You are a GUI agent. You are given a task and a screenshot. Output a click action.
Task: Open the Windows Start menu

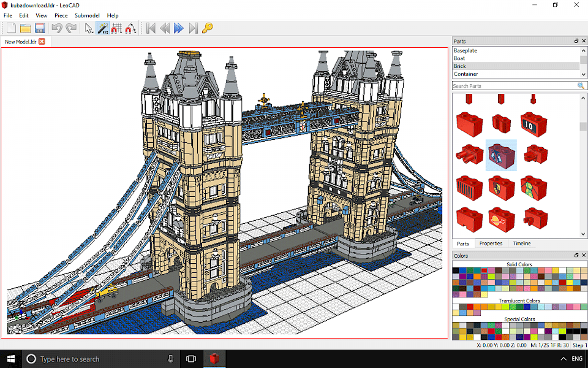pyautogui.click(x=11, y=359)
